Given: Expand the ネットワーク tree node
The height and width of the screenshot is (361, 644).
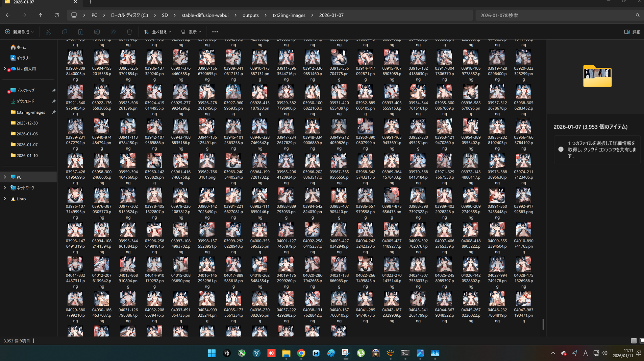Looking at the screenshot, I should [5, 188].
